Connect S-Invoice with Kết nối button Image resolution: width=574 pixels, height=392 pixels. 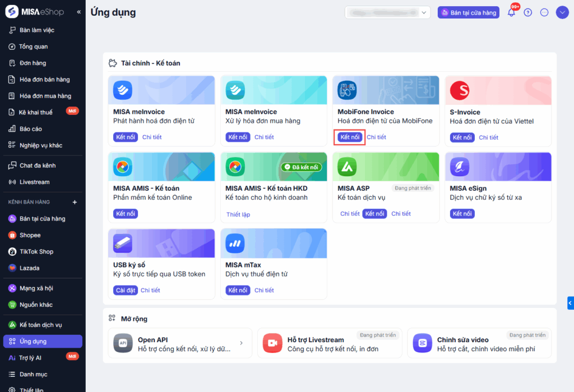tap(462, 137)
